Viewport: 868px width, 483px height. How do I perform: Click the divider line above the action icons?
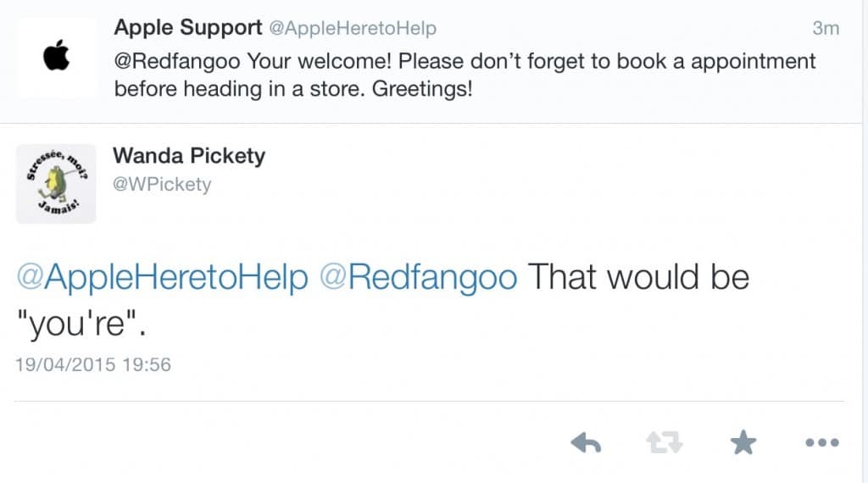(x=430, y=401)
